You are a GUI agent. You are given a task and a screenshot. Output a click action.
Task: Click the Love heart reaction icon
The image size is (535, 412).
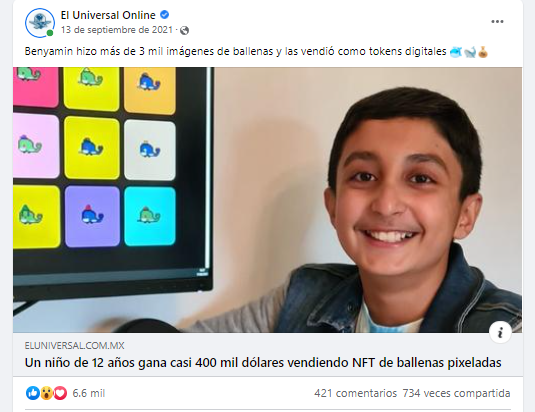(60, 393)
